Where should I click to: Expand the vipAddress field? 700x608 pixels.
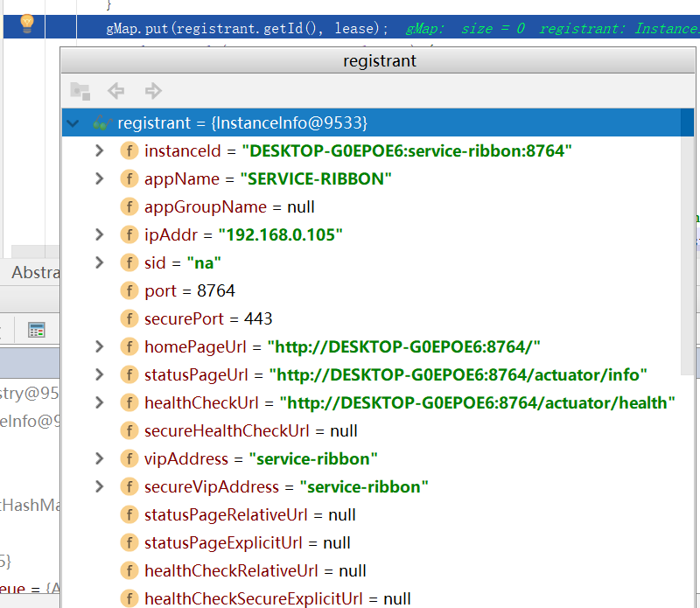click(x=100, y=458)
